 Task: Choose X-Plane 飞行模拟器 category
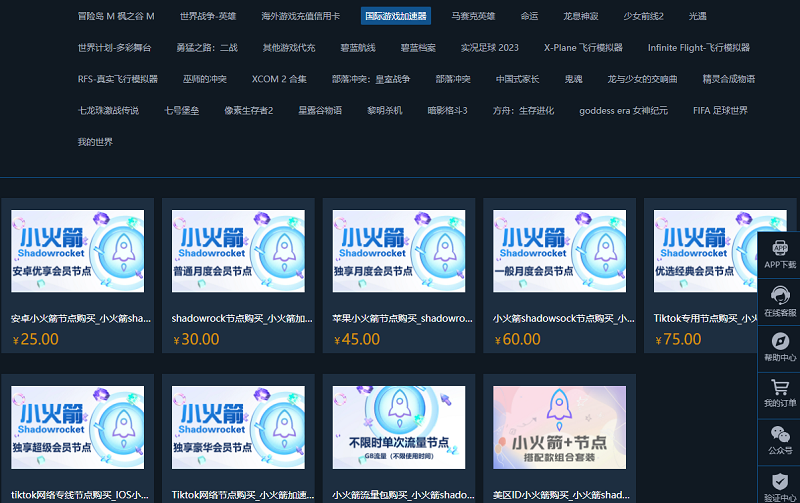(583, 47)
